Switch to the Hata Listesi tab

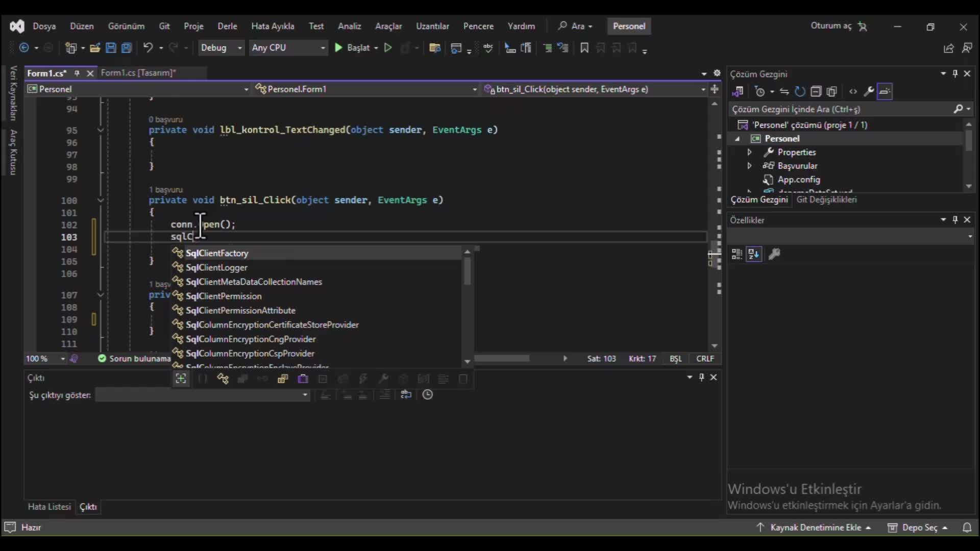(x=49, y=507)
